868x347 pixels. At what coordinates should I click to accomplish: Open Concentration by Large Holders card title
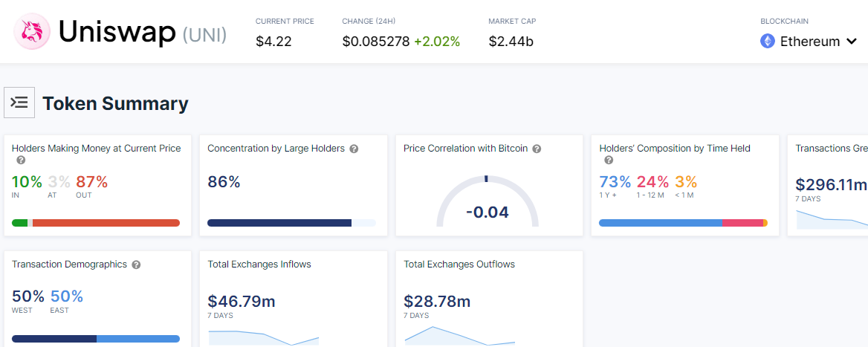click(x=276, y=149)
